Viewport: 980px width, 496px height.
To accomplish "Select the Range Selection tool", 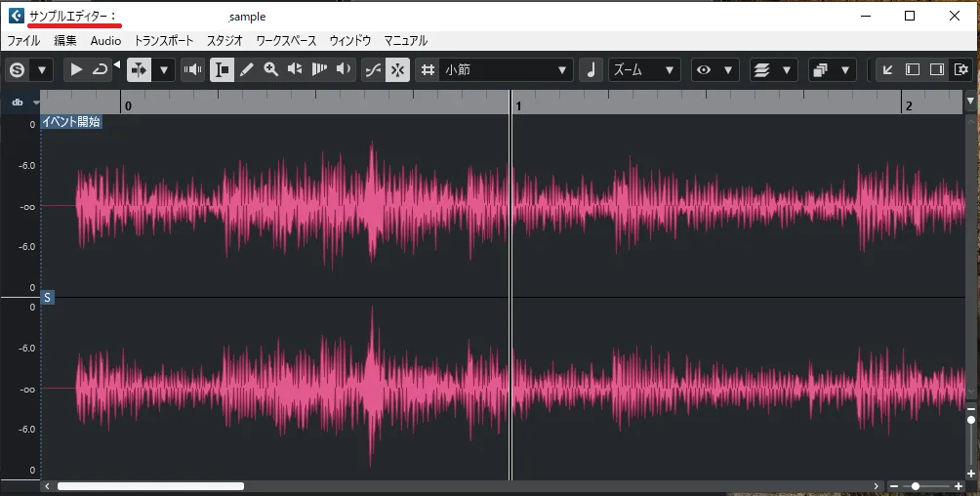I will (223, 69).
